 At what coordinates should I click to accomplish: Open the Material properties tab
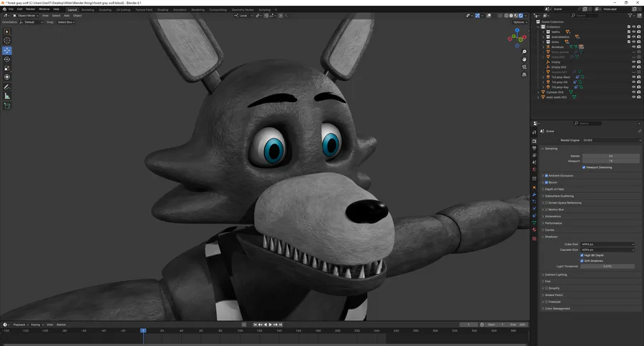tap(535, 230)
